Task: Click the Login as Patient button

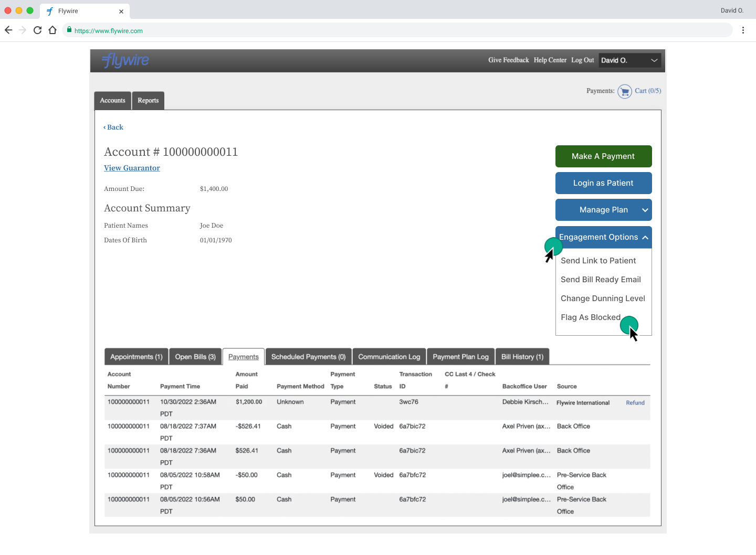Action: point(603,183)
